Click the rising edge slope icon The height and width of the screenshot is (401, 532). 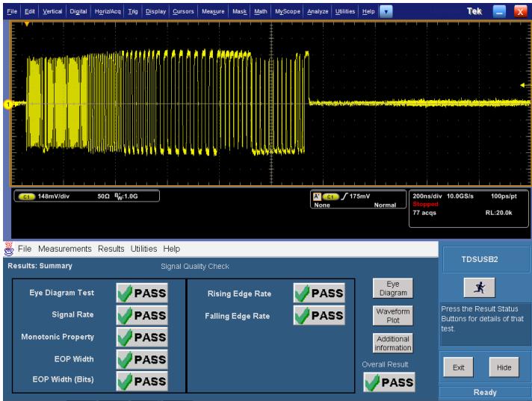344,196
